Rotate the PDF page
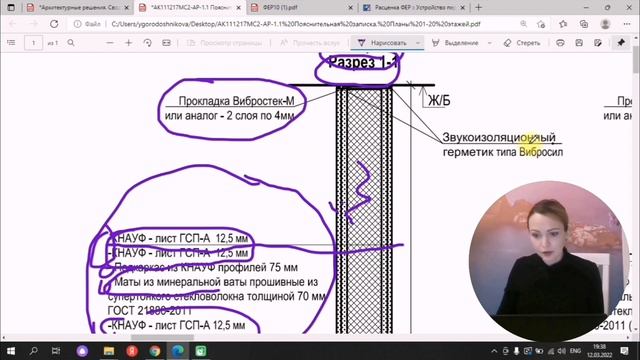 coord(147,43)
